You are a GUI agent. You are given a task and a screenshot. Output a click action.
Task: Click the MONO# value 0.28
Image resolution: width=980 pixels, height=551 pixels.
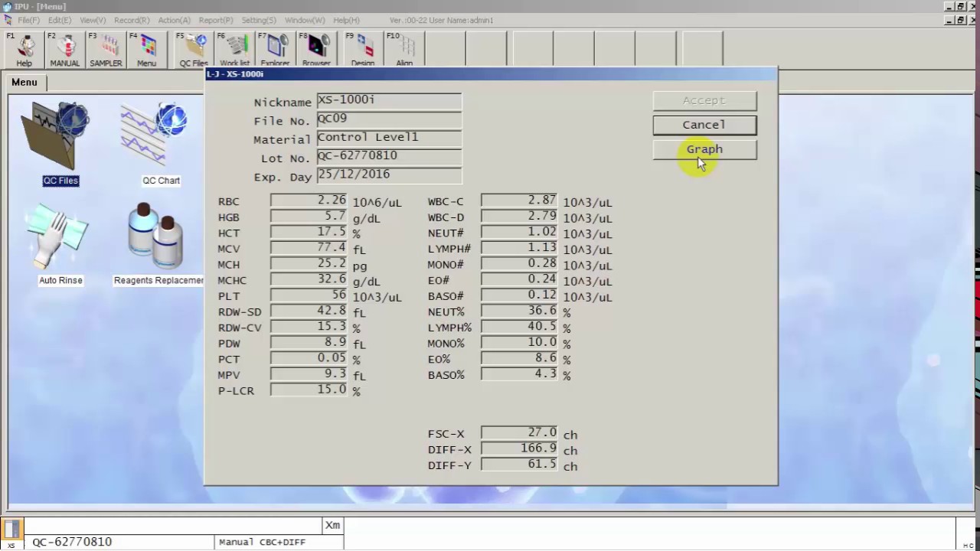pos(520,264)
